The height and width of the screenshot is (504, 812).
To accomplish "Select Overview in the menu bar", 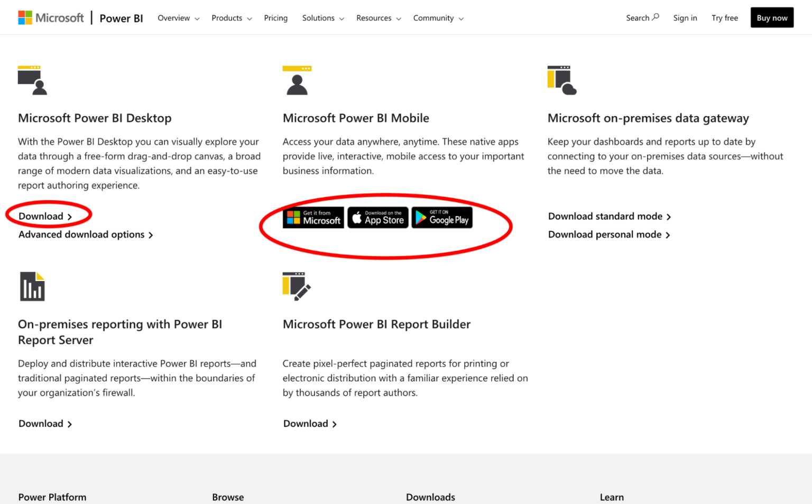I will [x=173, y=17].
